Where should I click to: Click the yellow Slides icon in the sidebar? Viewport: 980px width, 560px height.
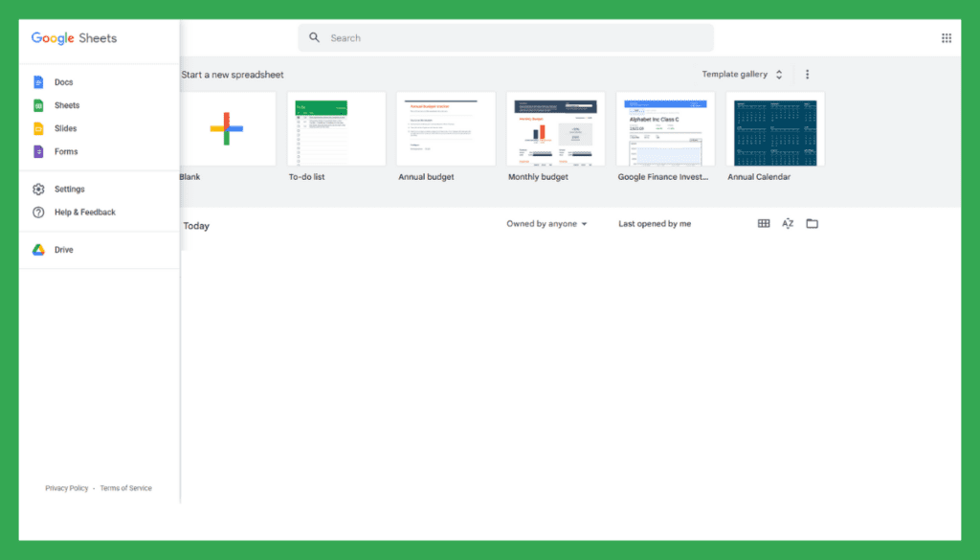(38, 128)
